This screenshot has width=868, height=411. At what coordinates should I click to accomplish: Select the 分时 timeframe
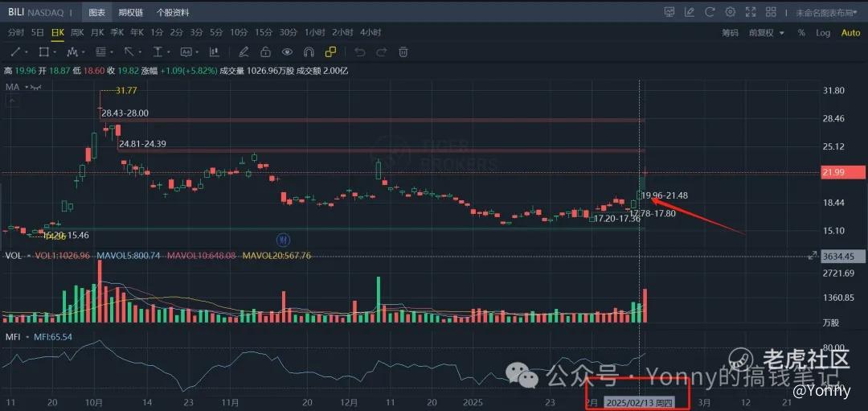pyautogui.click(x=15, y=33)
